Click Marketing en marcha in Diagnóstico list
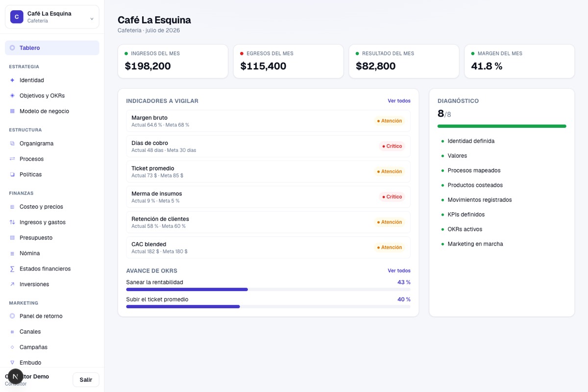This screenshot has width=588, height=392. [x=475, y=244]
